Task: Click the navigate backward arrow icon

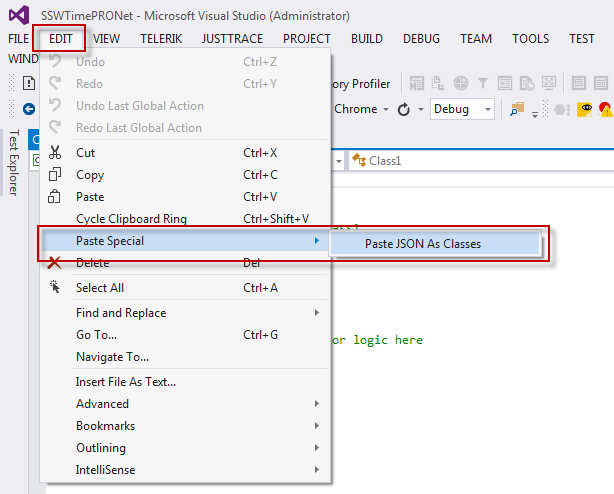Action: pyautogui.click(x=29, y=109)
